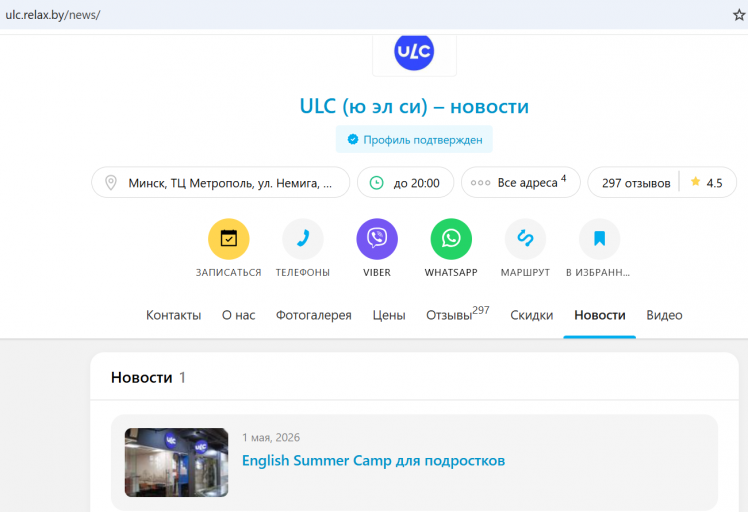748x512 pixels.
Task: Show all four addresses via Все адреса
Action: (520, 182)
